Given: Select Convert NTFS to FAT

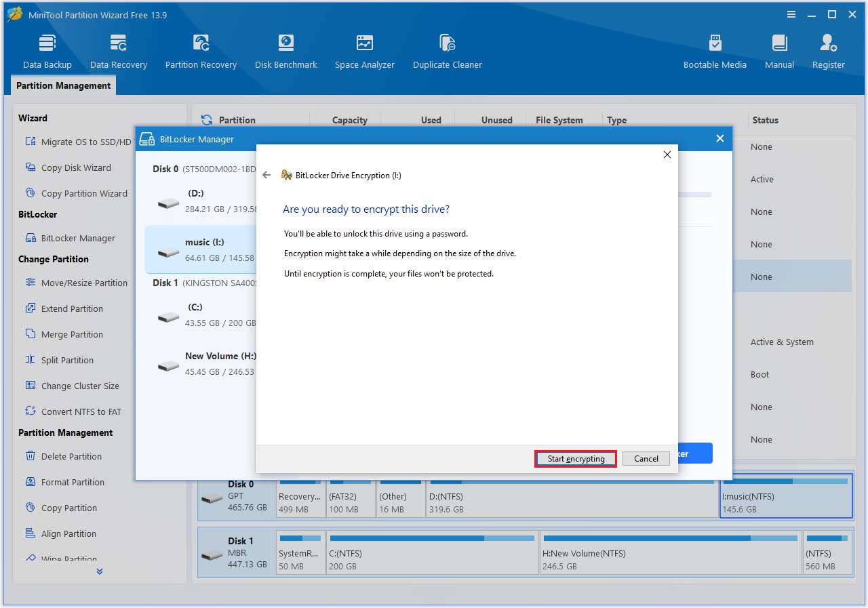Looking at the screenshot, I should 73,411.
